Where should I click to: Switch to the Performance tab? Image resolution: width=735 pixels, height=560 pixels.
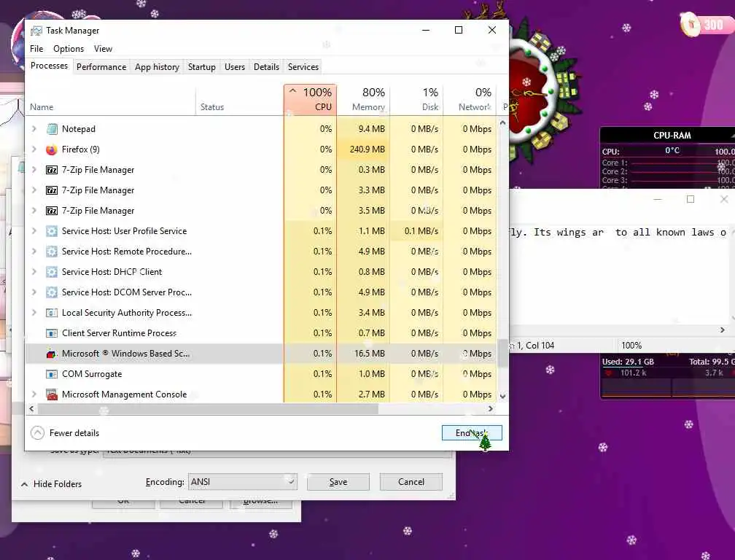[x=101, y=67]
